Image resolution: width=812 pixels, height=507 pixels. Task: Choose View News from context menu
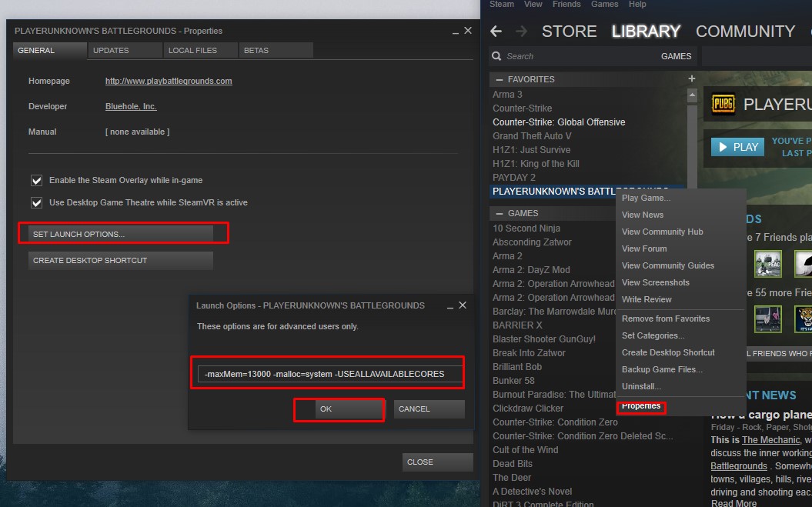tap(680, 215)
